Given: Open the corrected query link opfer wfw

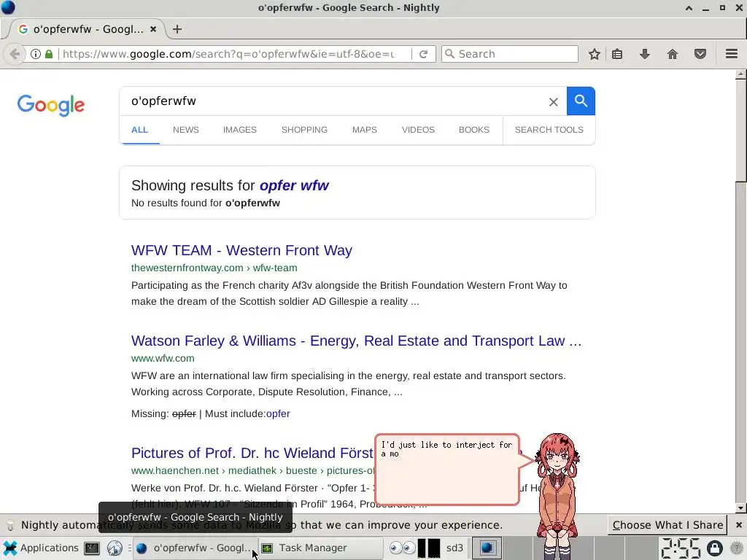Looking at the screenshot, I should coord(294,185).
